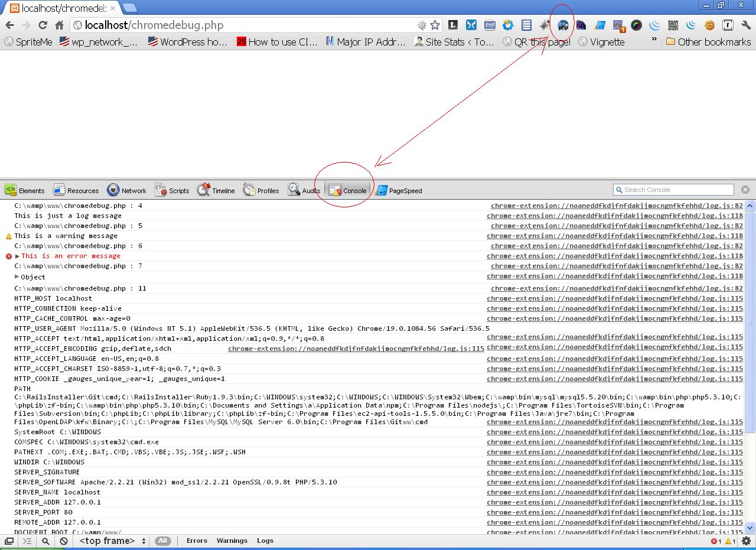756x550 pixels.
Task: Undock DevTools into a separate window
Action: pos(9,541)
